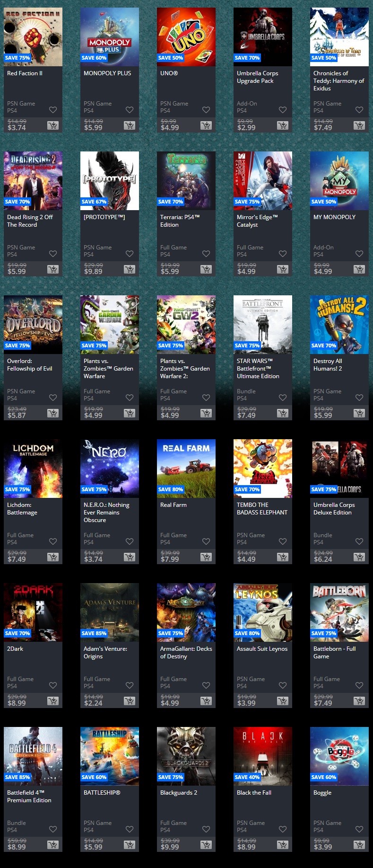The image size is (373, 868).
Task: Toggle wishlist heart for MY MONOPOLY
Action: 359,254
